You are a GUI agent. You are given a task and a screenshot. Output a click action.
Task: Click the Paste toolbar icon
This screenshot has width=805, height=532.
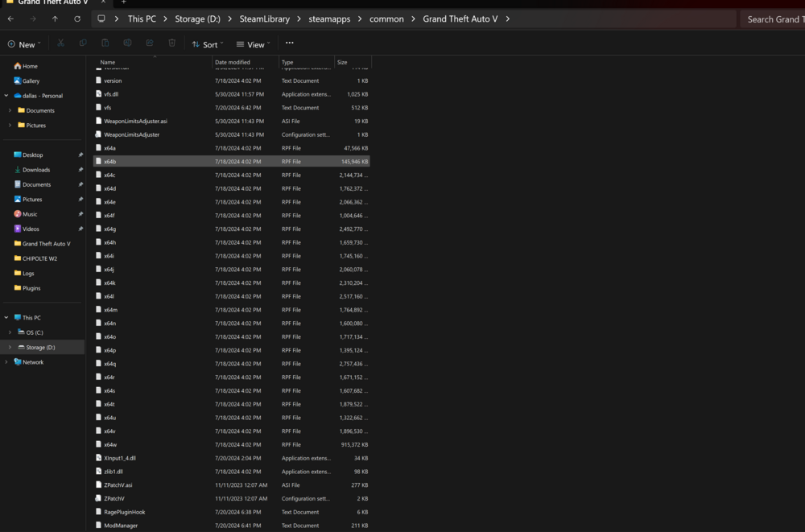(x=105, y=43)
